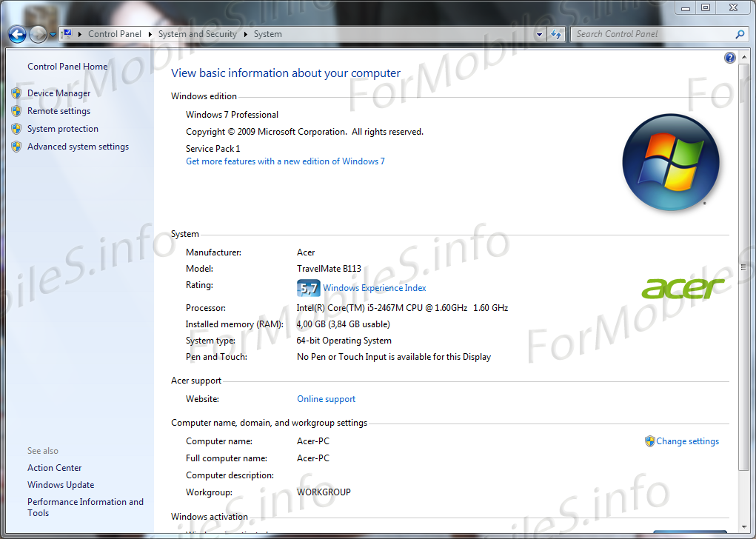This screenshot has height=539, width=756.
Task: Open Advanced system settings
Action: [x=78, y=147]
